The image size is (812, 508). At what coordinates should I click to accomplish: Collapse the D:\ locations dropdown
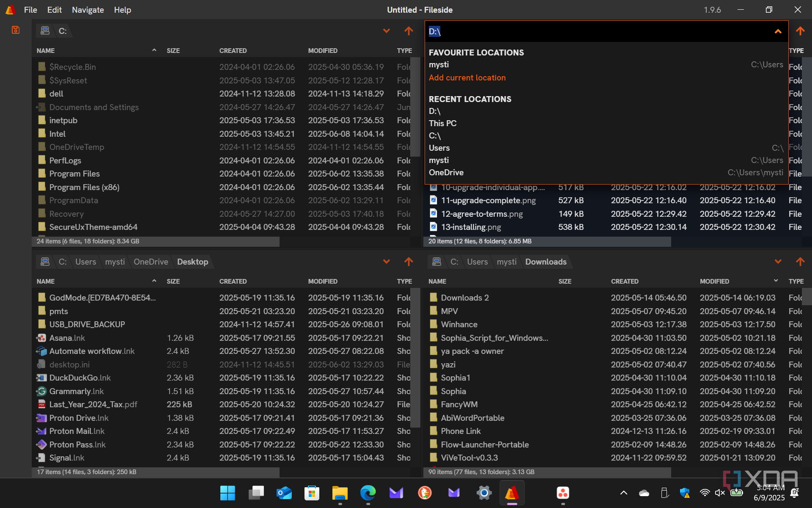[778, 31]
